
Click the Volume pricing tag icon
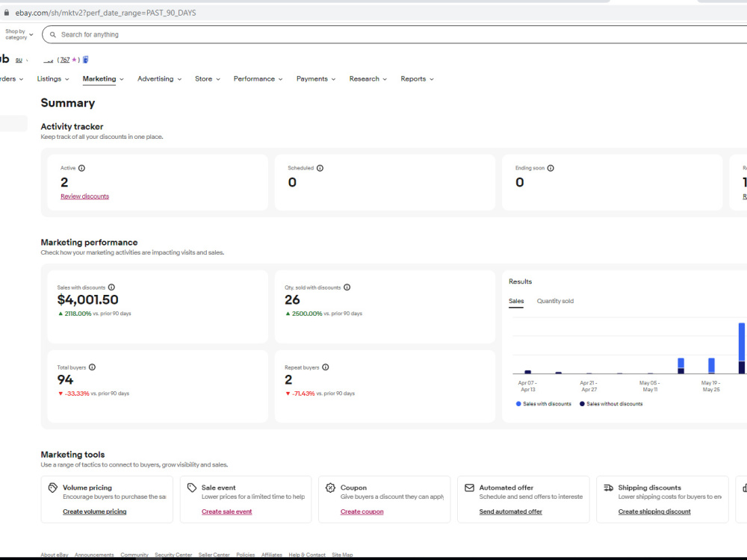click(53, 488)
